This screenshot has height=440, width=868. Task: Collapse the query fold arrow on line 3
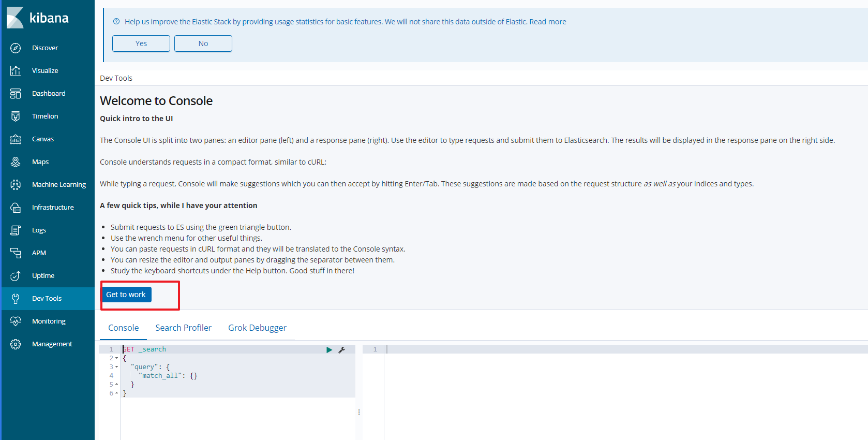tap(116, 367)
